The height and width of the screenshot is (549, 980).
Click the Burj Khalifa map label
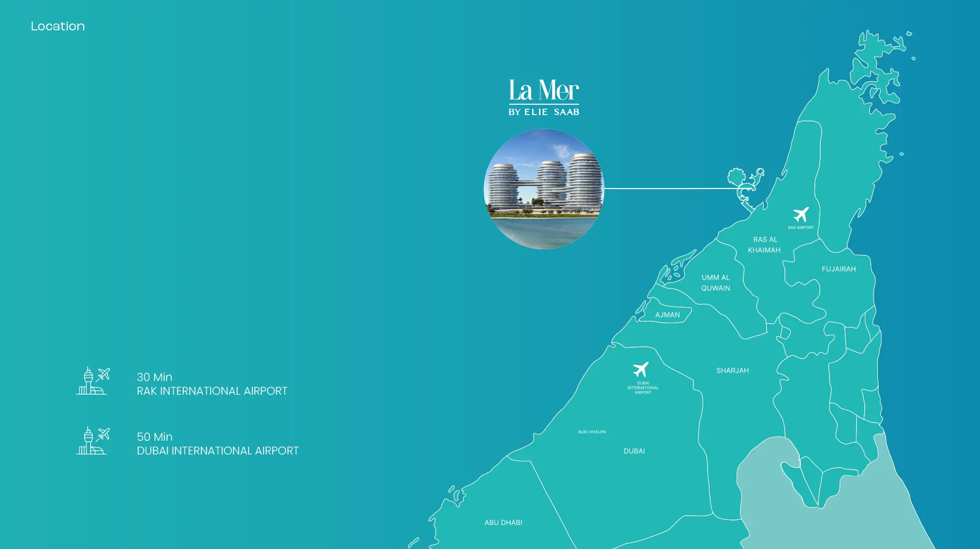coord(592,432)
